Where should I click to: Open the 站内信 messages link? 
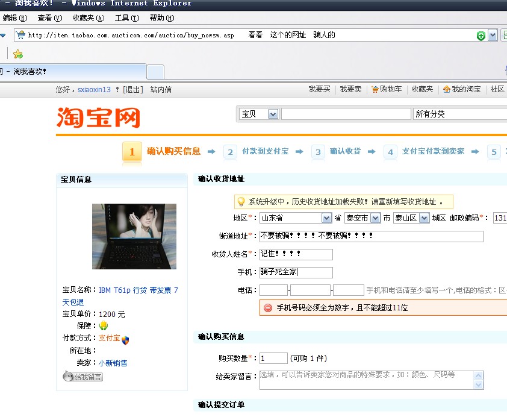click(161, 90)
